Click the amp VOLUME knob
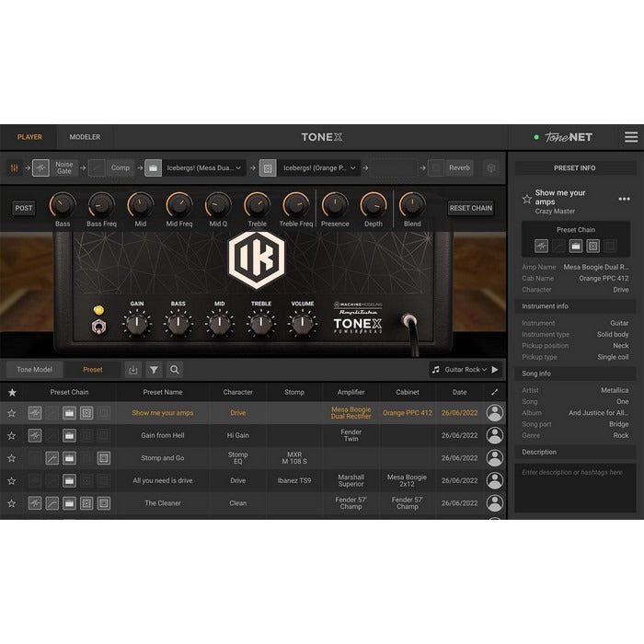The height and width of the screenshot is (644, 644). [303, 324]
